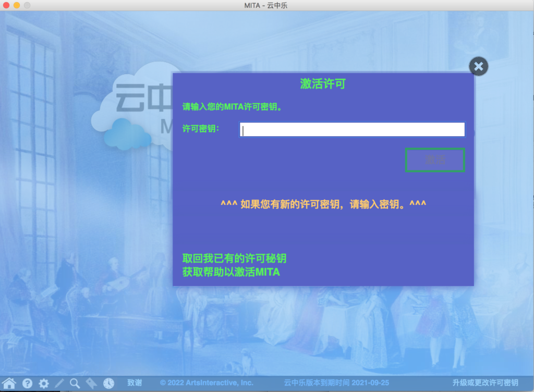Click the Home icon in bottom bar
534x392 pixels.
pos(9,383)
